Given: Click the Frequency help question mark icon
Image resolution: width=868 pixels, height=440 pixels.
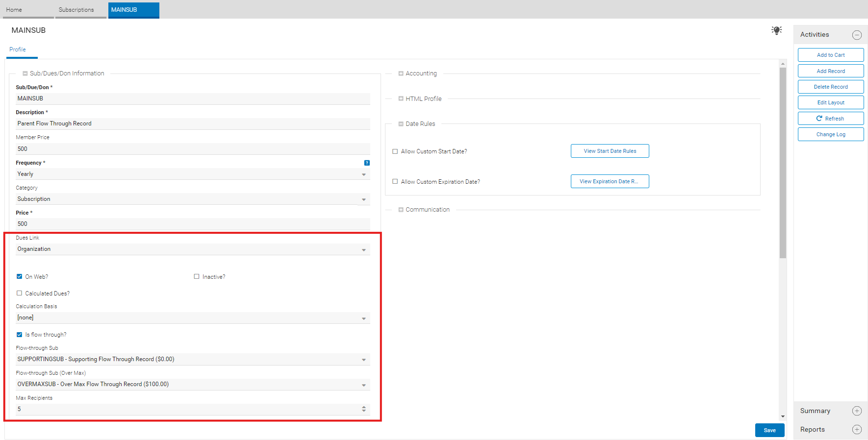Looking at the screenshot, I should (x=367, y=163).
